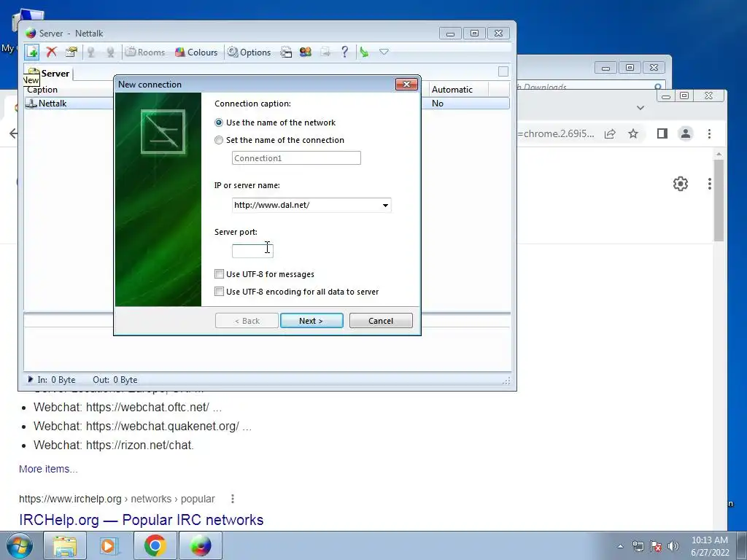Open Windows Explorer from taskbar
This screenshot has height=560, width=747.
pyautogui.click(x=65, y=545)
